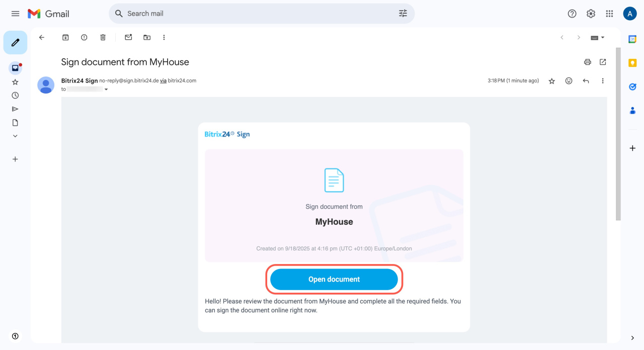Open Google Tasks side panel
644x350 pixels.
632,86
